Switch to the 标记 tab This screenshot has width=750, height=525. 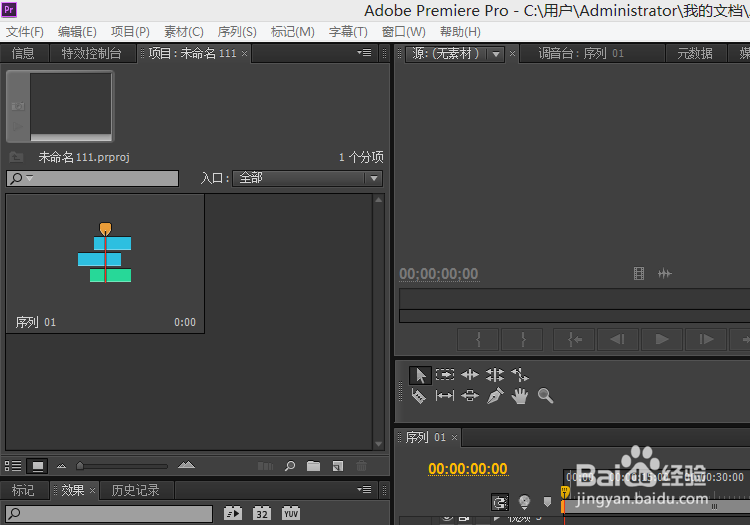23,490
